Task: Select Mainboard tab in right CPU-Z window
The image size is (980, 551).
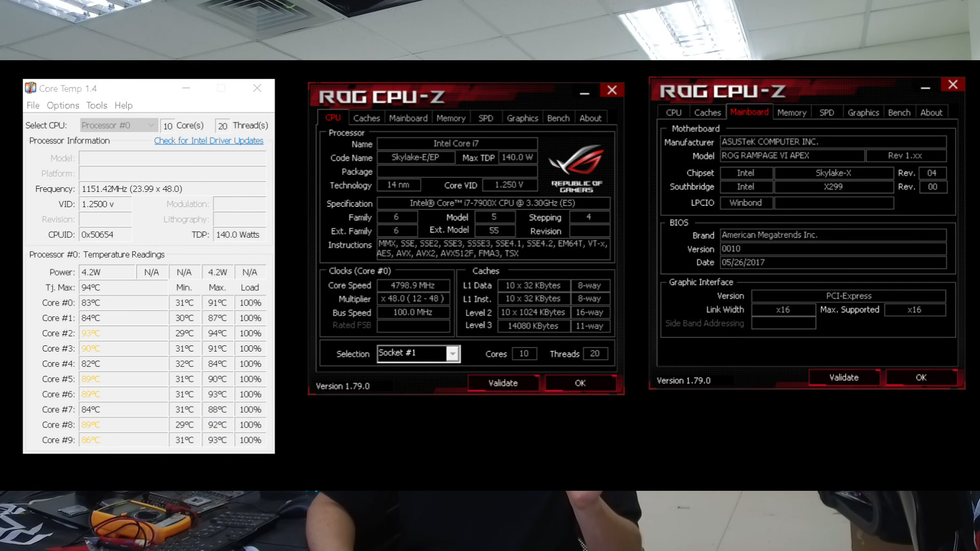Action: [x=749, y=112]
